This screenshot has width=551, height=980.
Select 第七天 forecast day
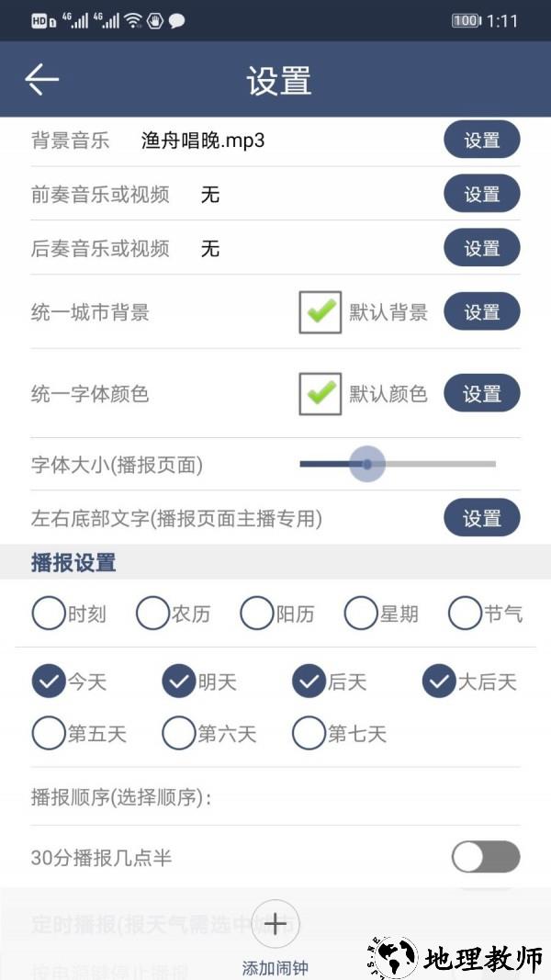click(x=309, y=734)
